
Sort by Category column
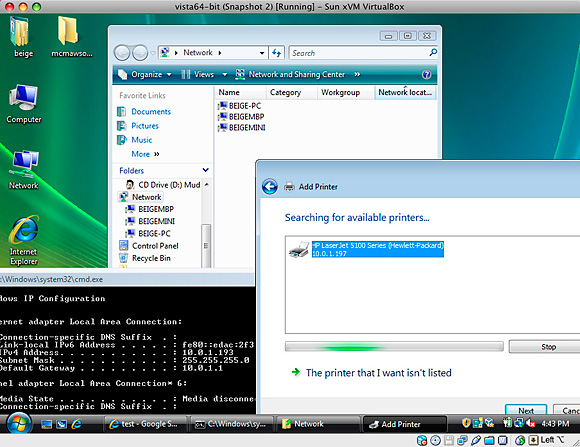(x=292, y=93)
